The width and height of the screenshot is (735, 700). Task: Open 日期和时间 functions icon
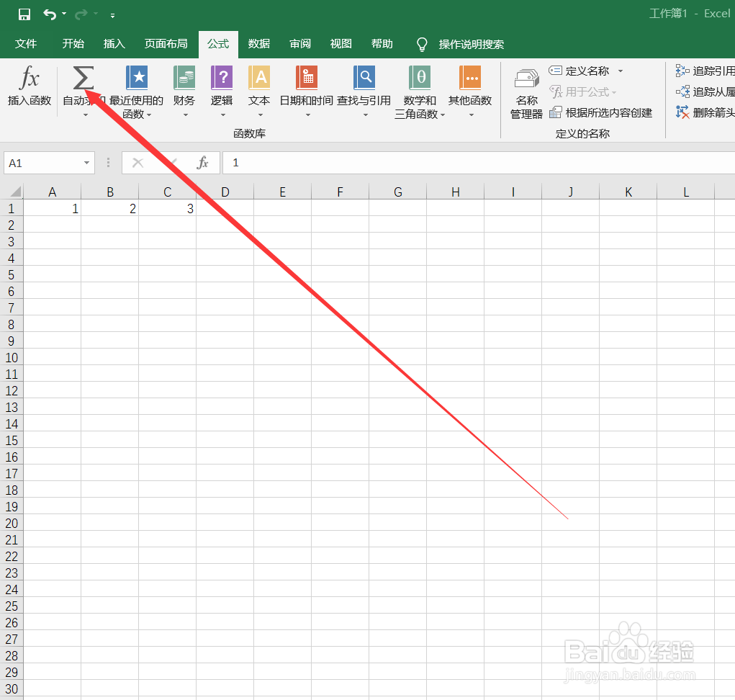click(x=307, y=77)
